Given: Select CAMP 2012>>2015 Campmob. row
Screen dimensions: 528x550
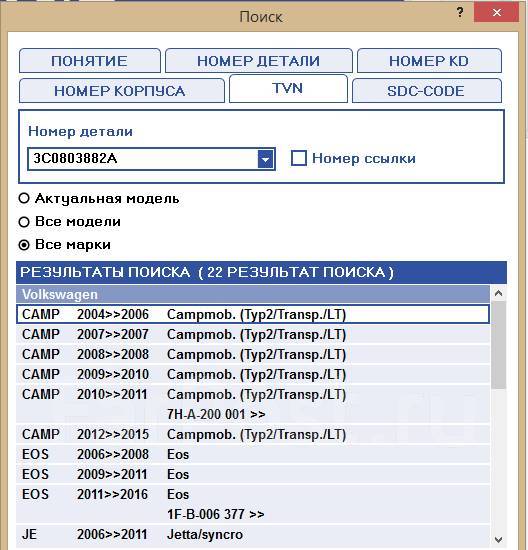Looking at the screenshot, I should (x=253, y=434).
